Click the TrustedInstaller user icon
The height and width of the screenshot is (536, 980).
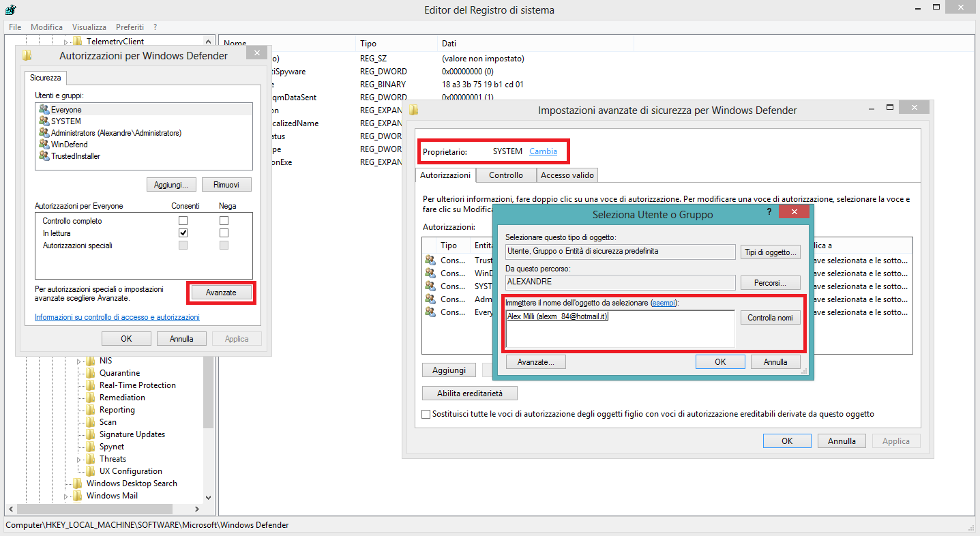pyautogui.click(x=44, y=155)
